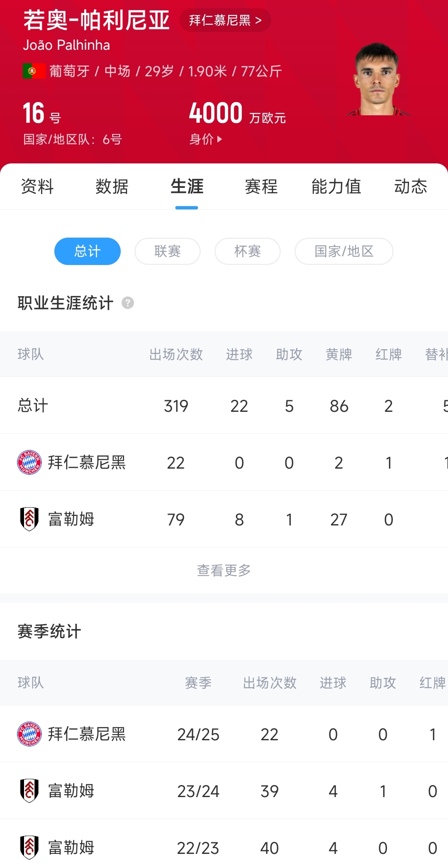Tap Bayern Munich logo in career stats
This screenshot has height=868, width=448.
tap(29, 462)
